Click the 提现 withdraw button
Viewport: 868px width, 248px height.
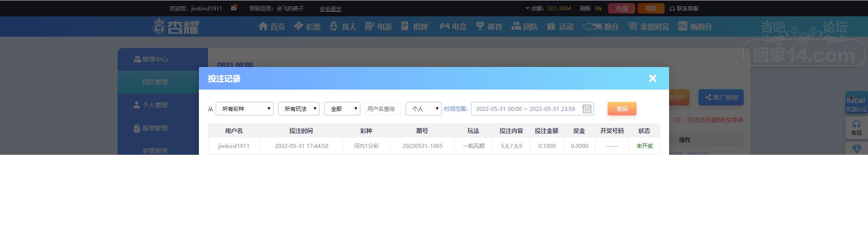(651, 8)
